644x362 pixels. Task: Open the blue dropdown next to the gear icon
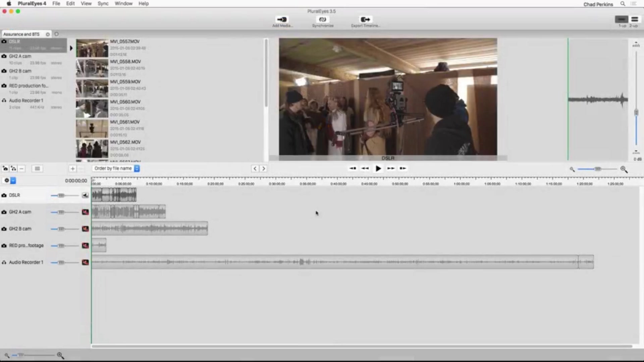point(13,180)
